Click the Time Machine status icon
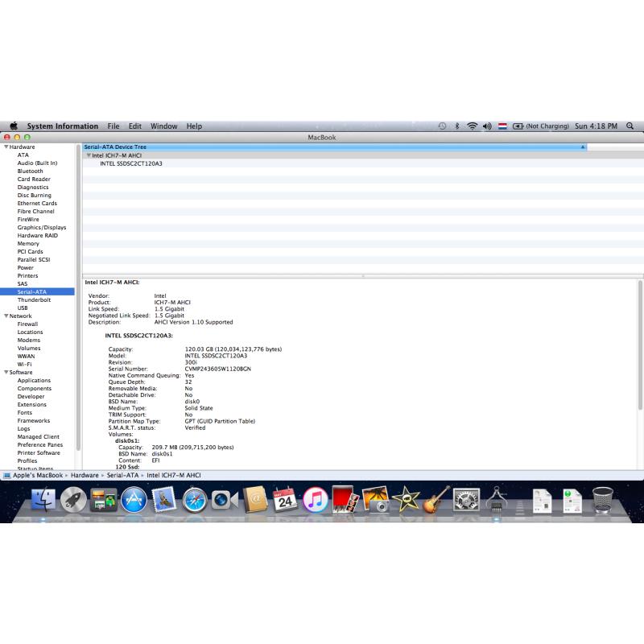644x644 pixels. (x=442, y=126)
